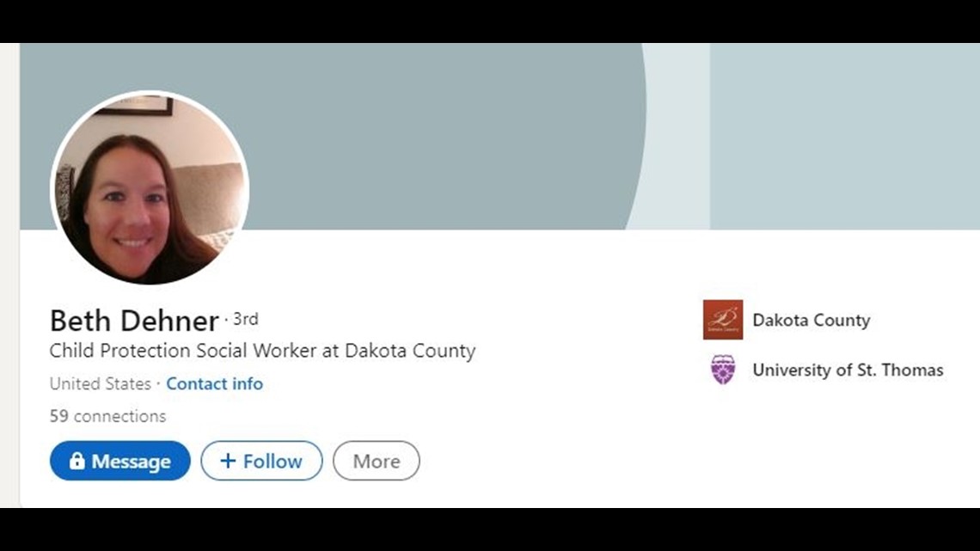Click the profile name Beth Dehner

tap(134, 321)
